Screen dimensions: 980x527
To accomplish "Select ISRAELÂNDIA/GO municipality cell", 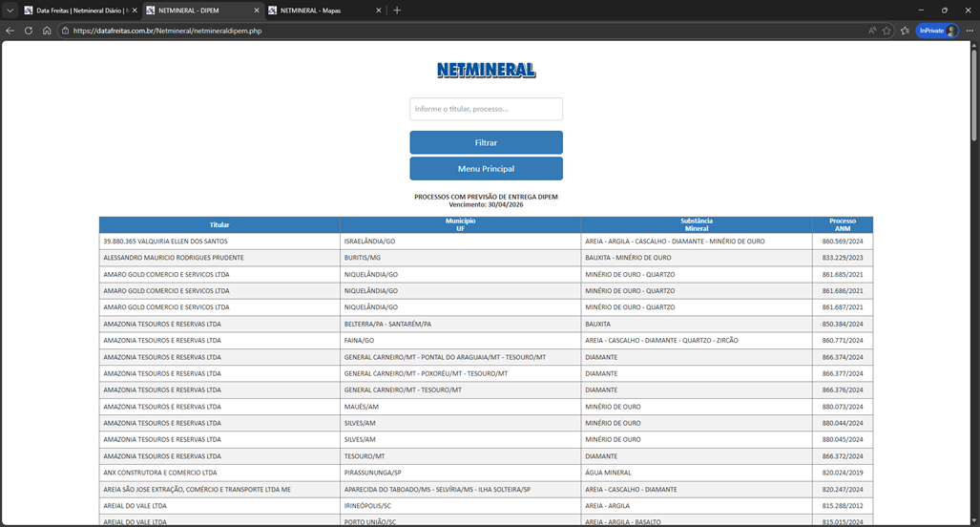I will coord(461,242).
